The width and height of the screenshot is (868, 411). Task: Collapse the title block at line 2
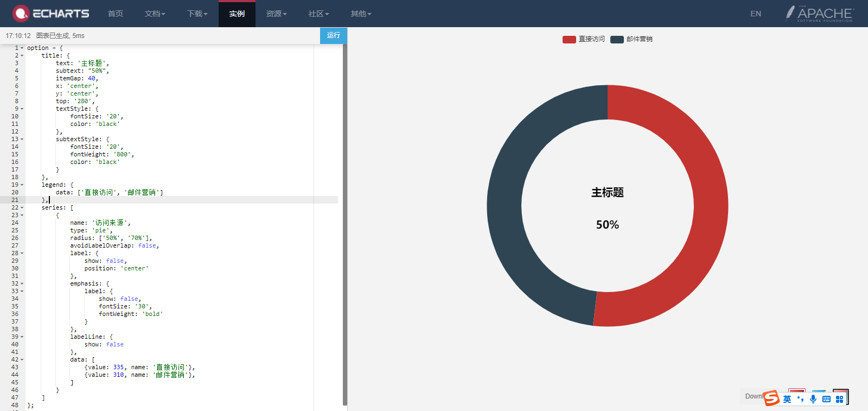(x=22, y=56)
